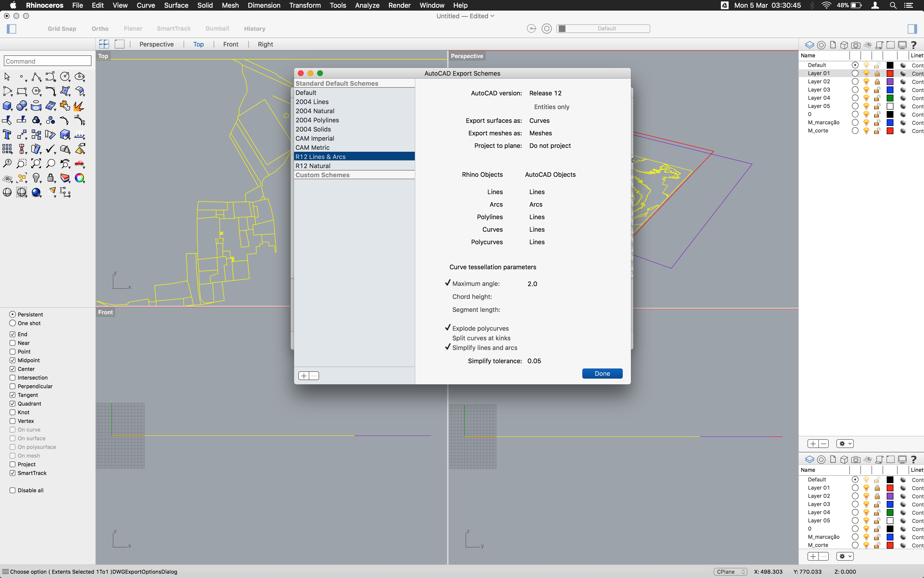Toggle the Ortho button
The width and height of the screenshot is (924, 578).
(x=100, y=29)
